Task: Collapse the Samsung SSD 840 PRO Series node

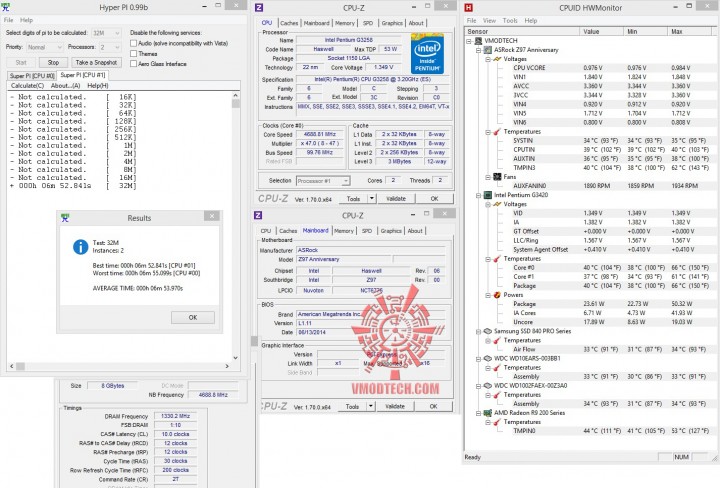Action: (x=478, y=331)
